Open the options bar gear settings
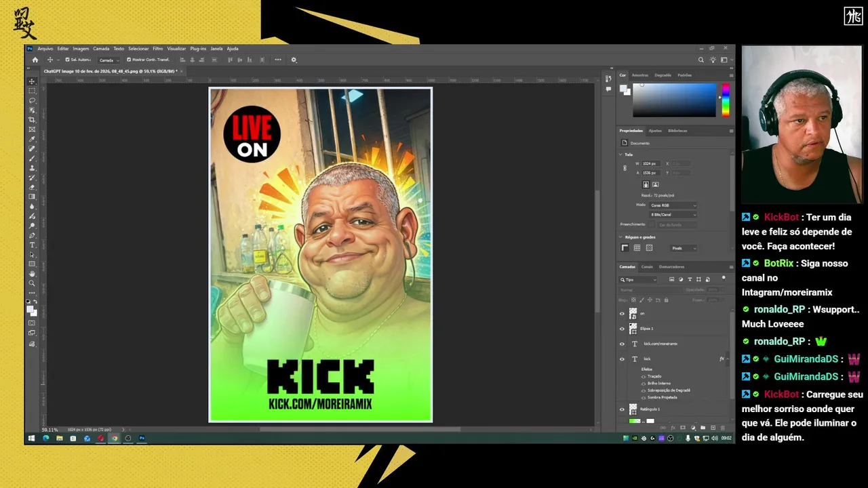This screenshot has height=488, width=868. coord(294,60)
